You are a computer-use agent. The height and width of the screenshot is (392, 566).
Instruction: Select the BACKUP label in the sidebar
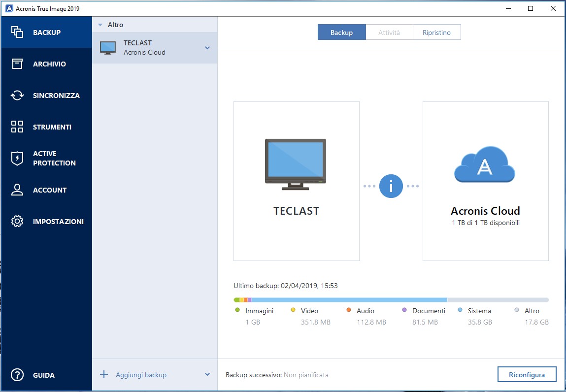click(x=47, y=33)
